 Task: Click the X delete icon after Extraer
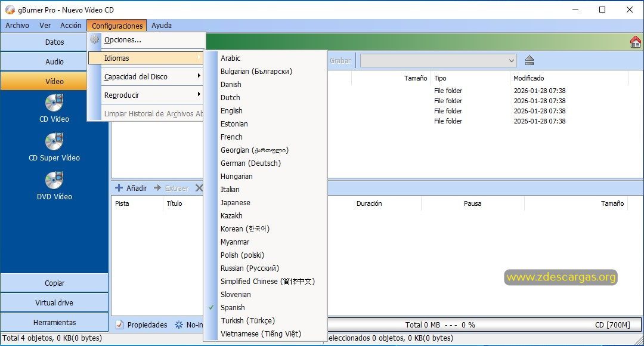199,188
